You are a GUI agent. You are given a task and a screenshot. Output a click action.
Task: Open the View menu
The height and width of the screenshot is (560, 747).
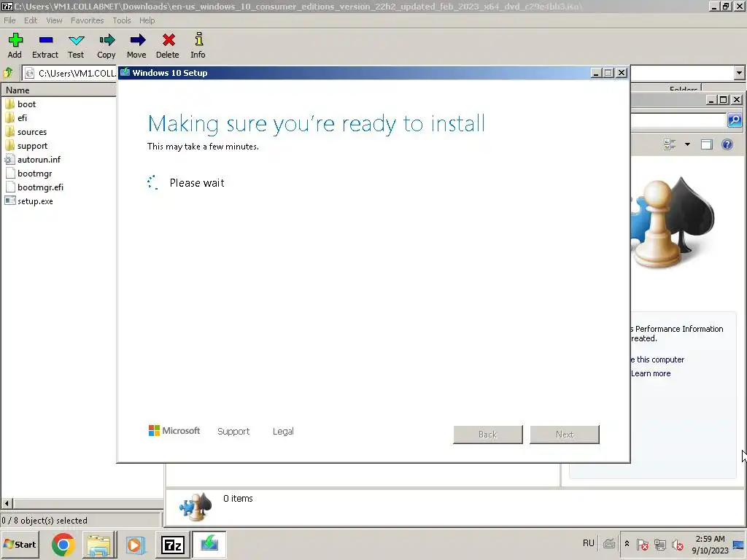54,20
